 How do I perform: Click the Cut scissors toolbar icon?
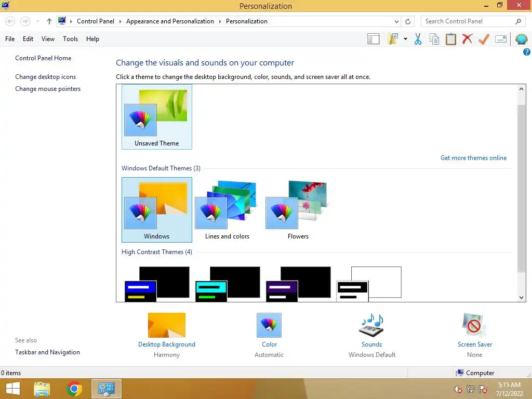tap(418, 39)
